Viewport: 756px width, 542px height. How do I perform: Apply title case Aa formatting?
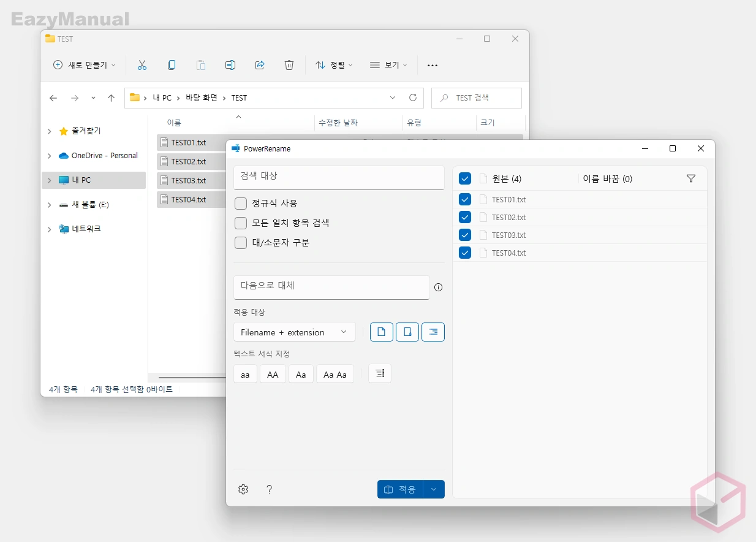[x=301, y=374]
